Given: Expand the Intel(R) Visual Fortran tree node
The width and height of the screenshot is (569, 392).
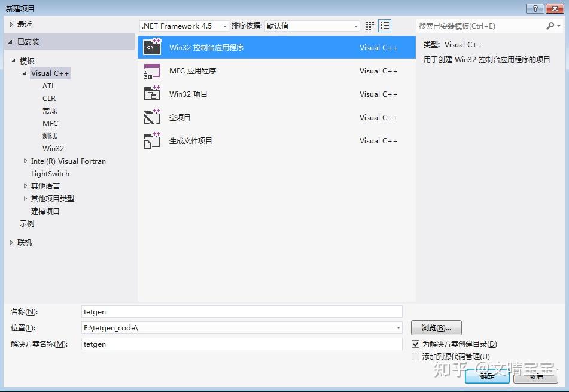Looking at the screenshot, I should 26,161.
